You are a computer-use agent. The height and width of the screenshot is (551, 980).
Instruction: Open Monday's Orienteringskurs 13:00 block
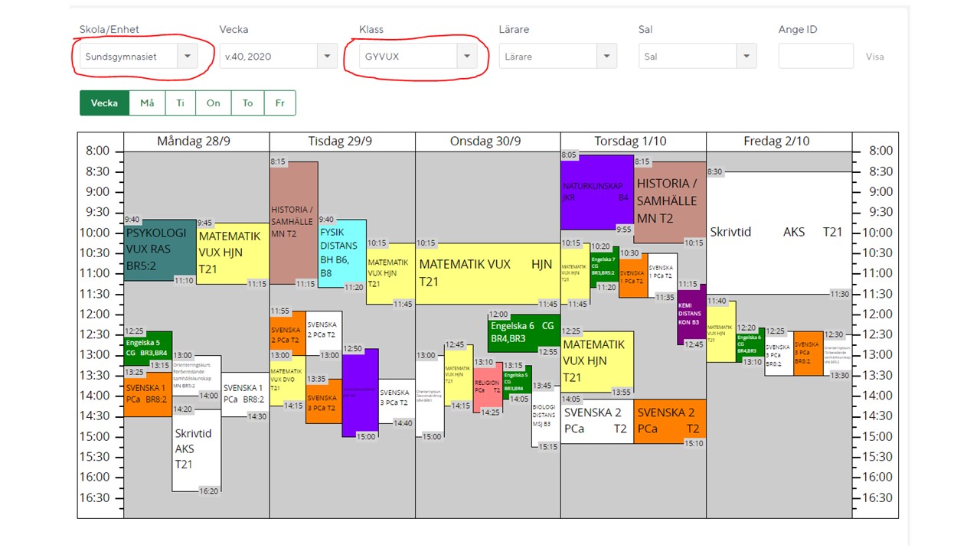[x=197, y=375]
